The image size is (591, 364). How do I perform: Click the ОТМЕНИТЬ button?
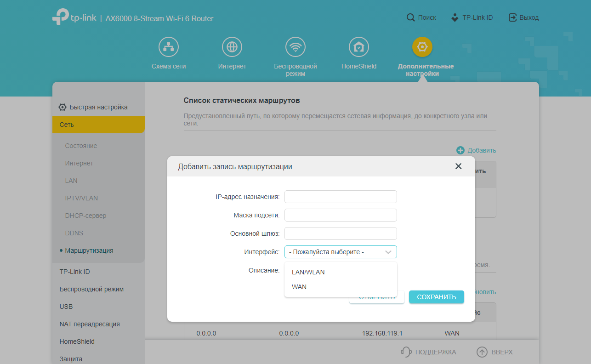[377, 298]
